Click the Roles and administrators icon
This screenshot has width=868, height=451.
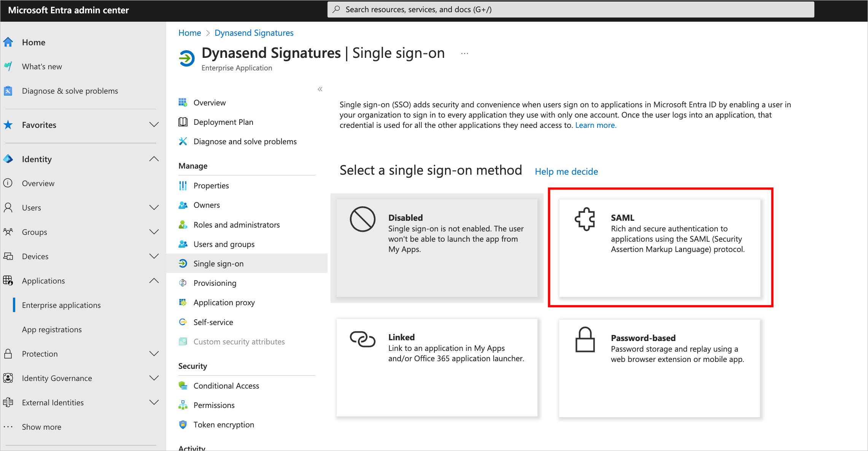[x=184, y=225]
